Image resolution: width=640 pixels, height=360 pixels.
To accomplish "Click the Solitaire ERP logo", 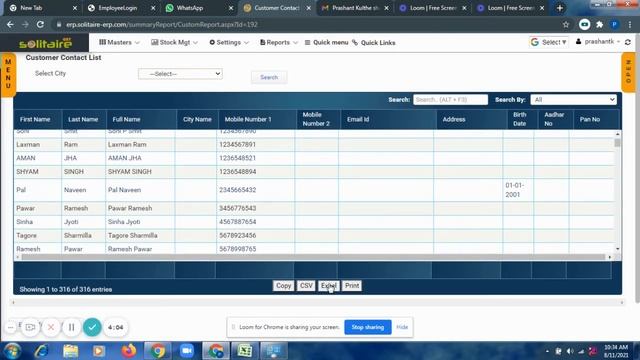I will (45, 42).
